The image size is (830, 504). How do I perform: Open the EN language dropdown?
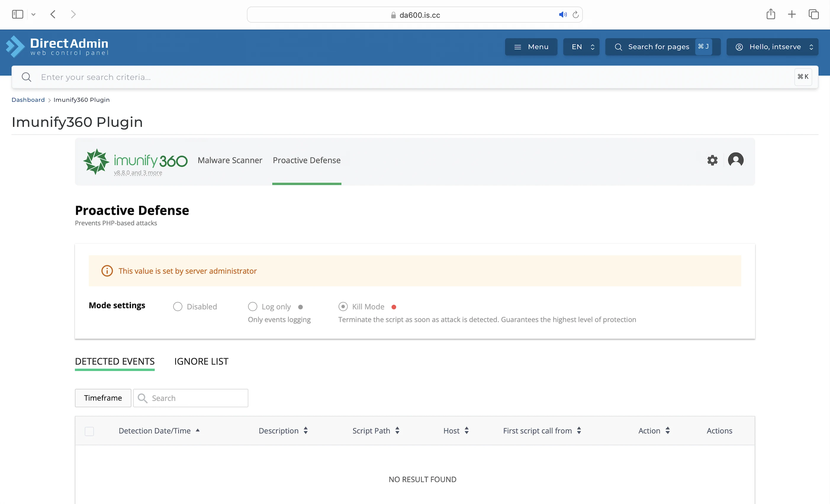[581, 47]
